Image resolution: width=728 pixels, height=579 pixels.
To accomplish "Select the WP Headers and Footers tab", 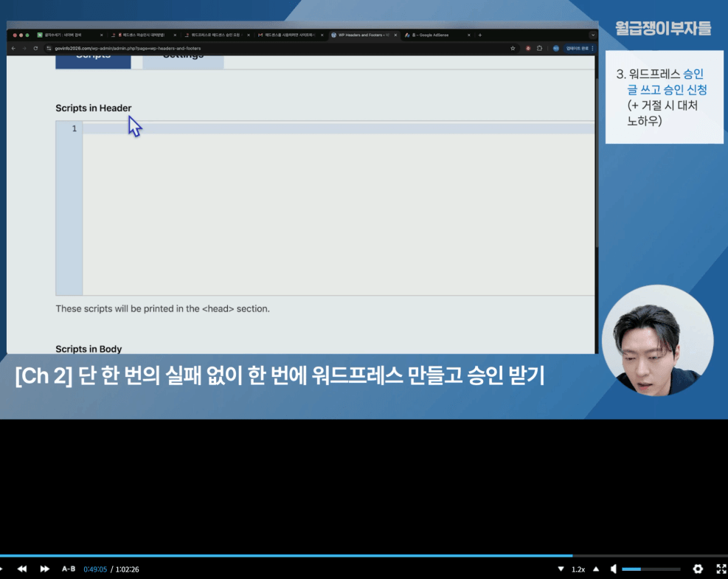I will [x=361, y=35].
